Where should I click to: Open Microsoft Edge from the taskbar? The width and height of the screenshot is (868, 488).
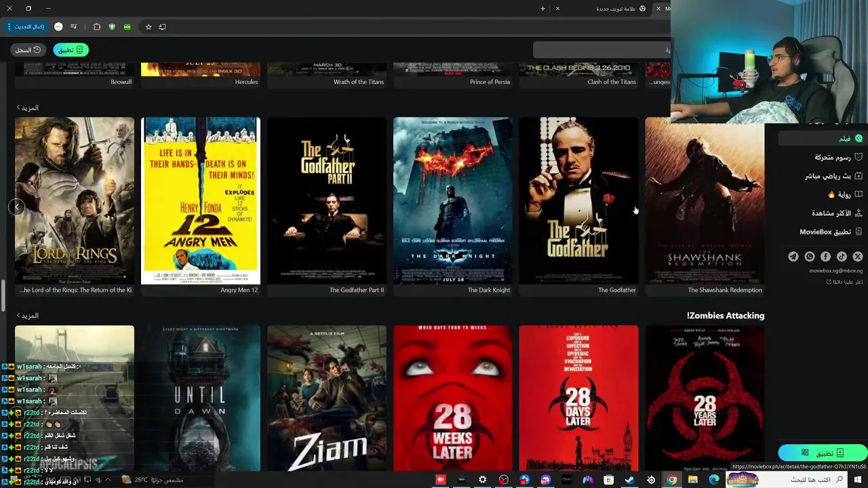pyautogui.click(x=713, y=480)
